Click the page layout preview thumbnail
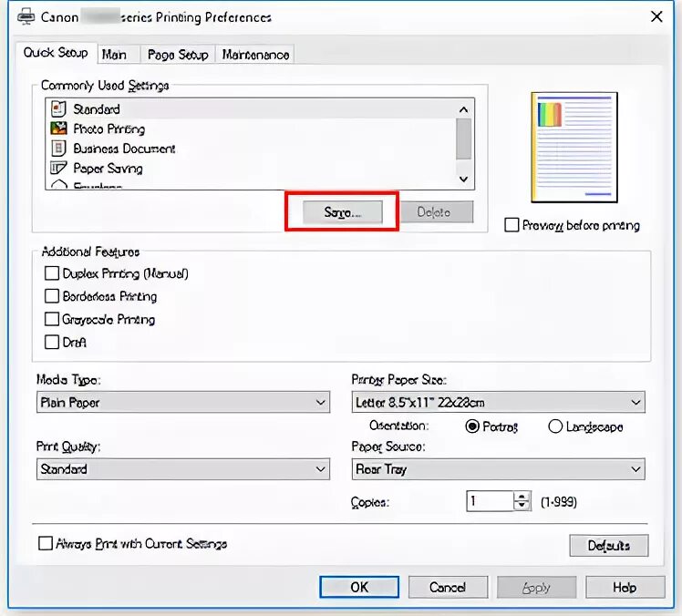This screenshot has height=616, width=682. [x=574, y=147]
